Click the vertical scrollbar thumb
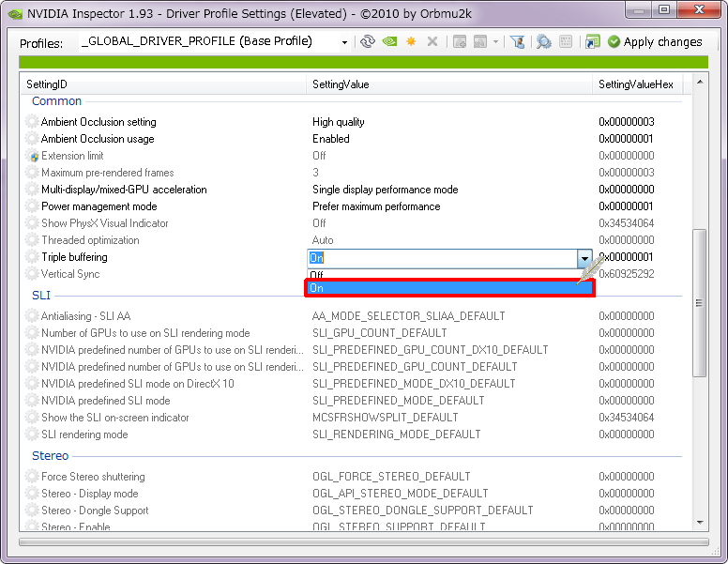Viewport: 728px width, 564px height. (699, 303)
